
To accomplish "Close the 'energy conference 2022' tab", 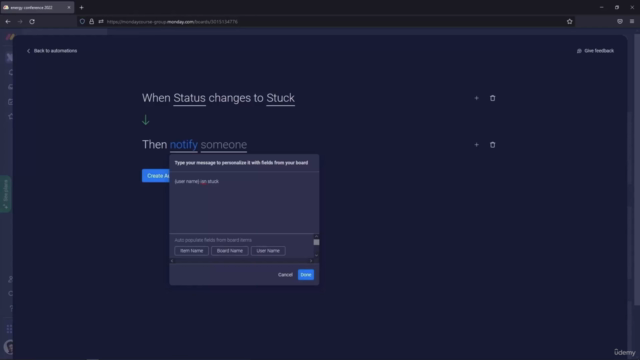I will [x=69, y=7].
